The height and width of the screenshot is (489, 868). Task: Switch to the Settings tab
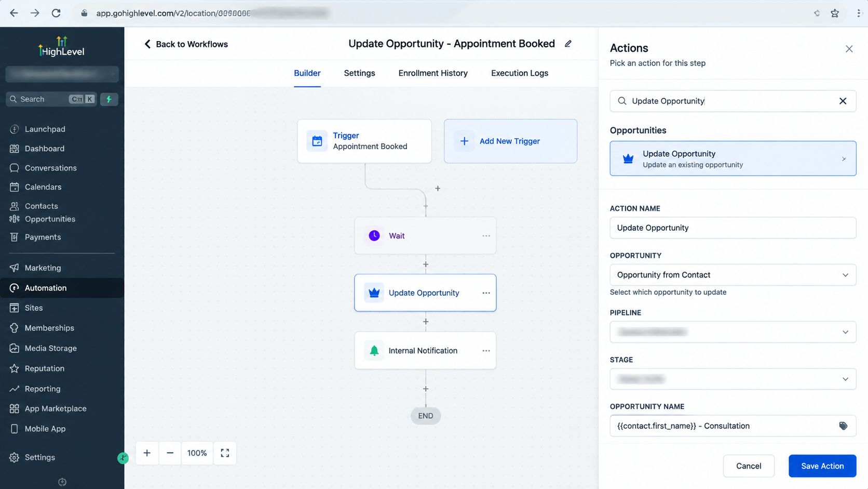[x=359, y=73]
